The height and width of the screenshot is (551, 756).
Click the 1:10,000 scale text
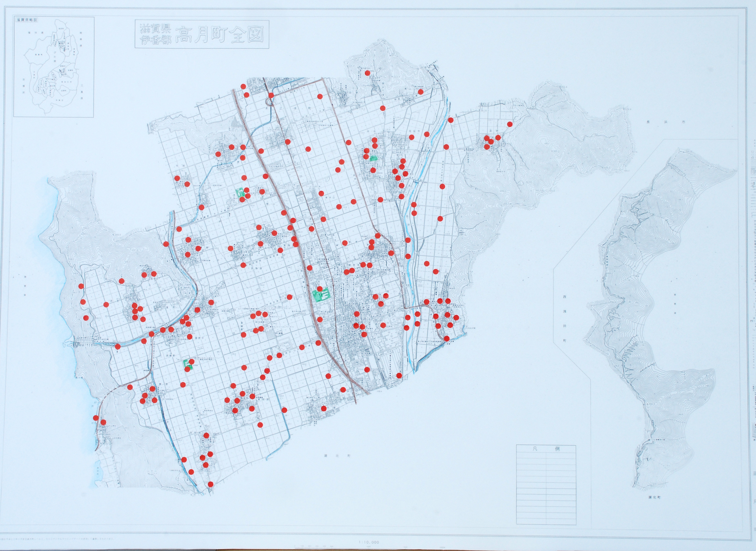pos(369,542)
